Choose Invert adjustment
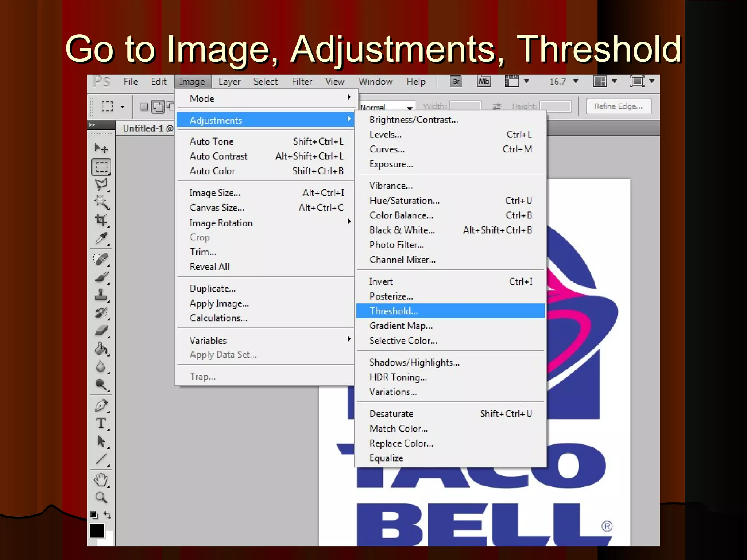747x560 pixels. 450,281
